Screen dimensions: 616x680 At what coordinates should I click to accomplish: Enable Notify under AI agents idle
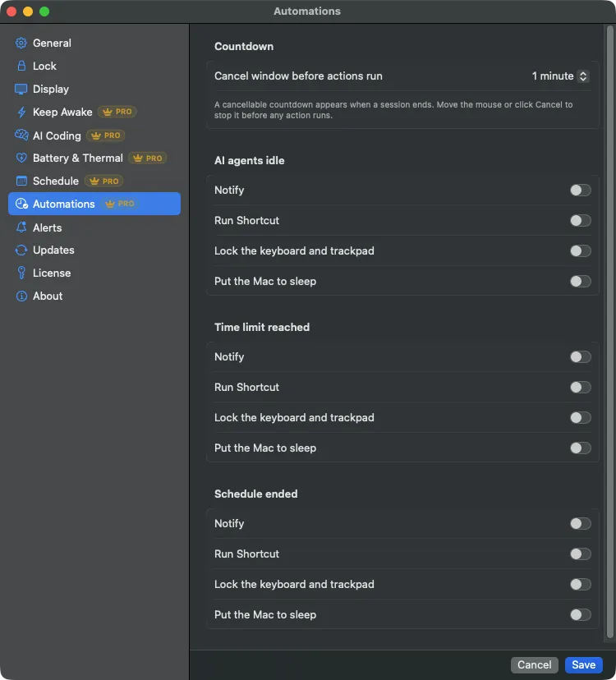581,190
